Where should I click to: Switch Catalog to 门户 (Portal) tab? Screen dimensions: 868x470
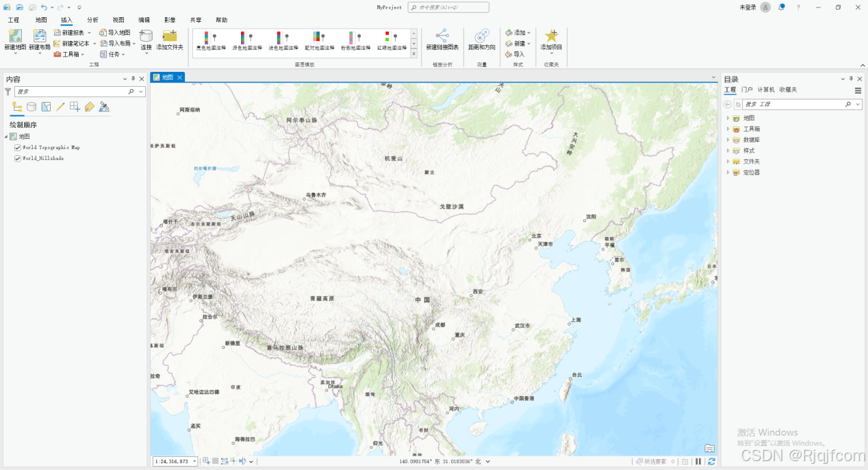click(747, 90)
